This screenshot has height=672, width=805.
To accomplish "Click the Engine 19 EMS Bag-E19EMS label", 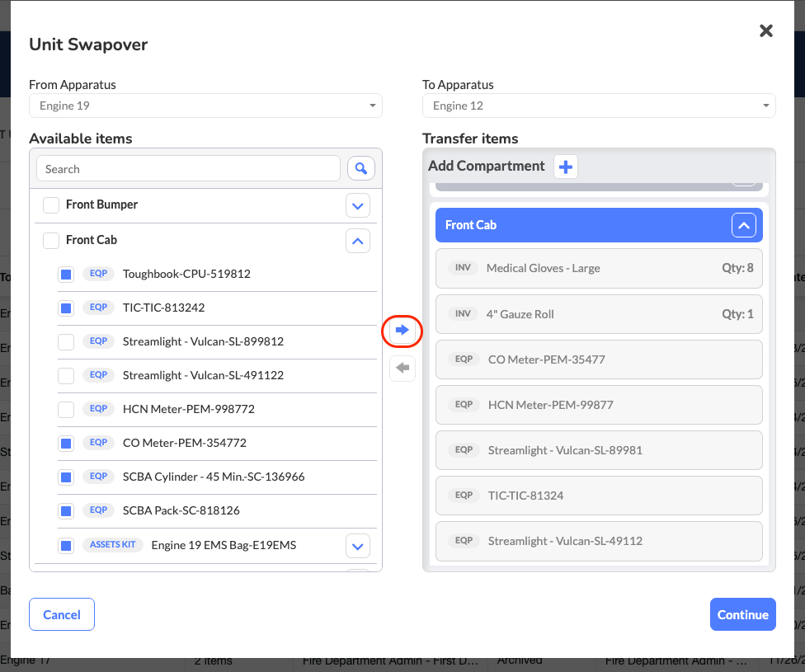I will coord(224,545).
